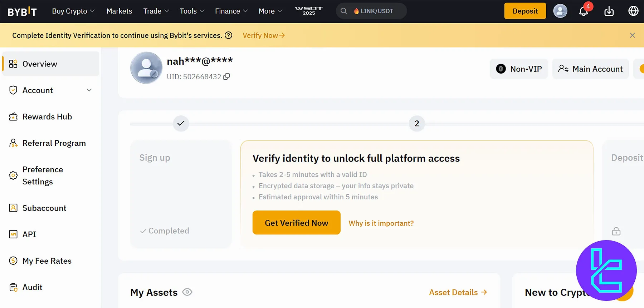Open notifications bell with 4 alerts
Image resolution: width=644 pixels, height=308 pixels.
click(x=584, y=11)
